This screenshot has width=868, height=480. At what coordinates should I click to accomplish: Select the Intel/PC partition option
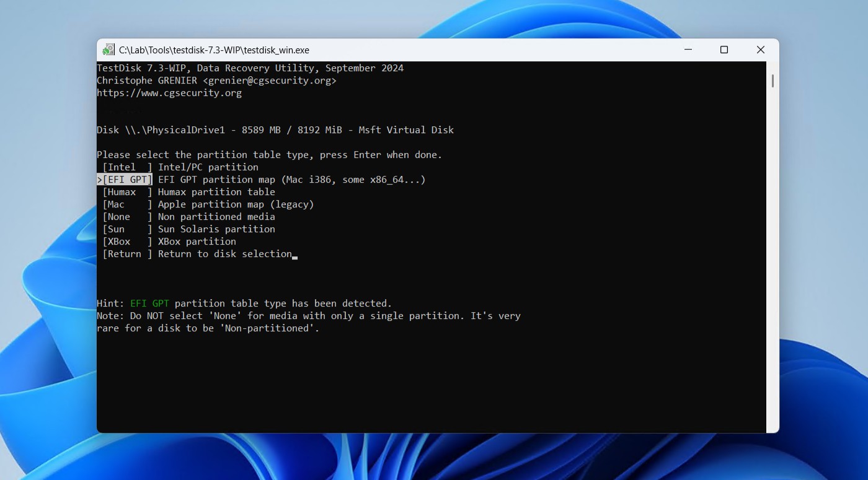pos(180,167)
